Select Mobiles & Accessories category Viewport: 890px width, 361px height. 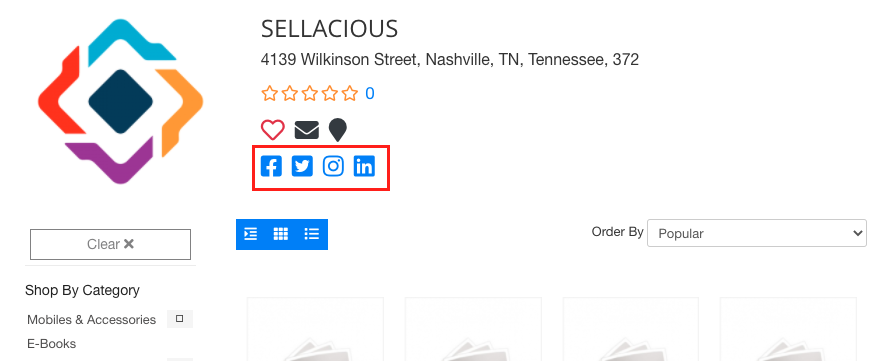pyautogui.click(x=91, y=320)
